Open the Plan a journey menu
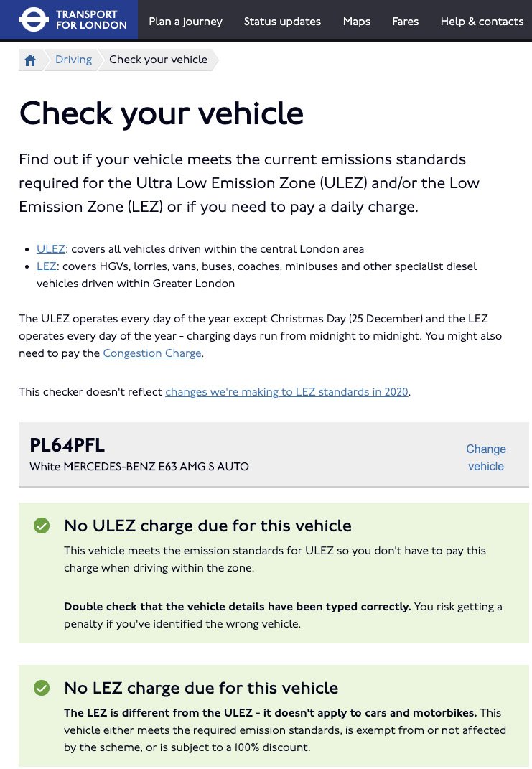Image resolution: width=532 pixels, height=769 pixels. point(185,22)
